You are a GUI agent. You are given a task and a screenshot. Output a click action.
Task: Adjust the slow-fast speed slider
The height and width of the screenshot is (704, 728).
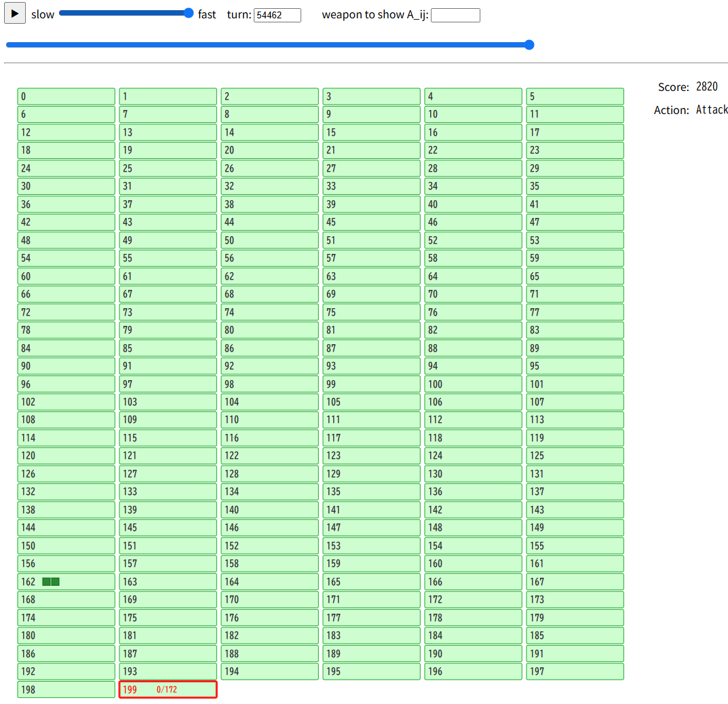click(x=126, y=13)
